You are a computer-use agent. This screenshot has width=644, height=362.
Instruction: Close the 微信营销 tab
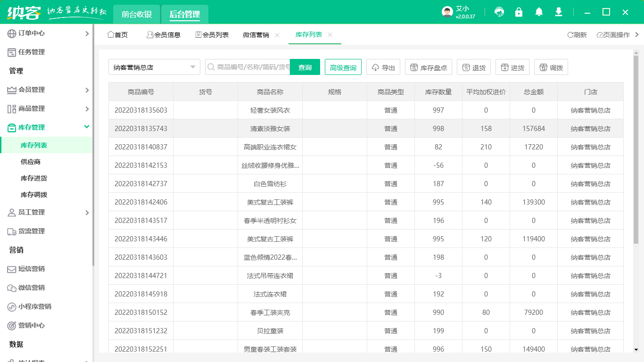[x=277, y=35]
